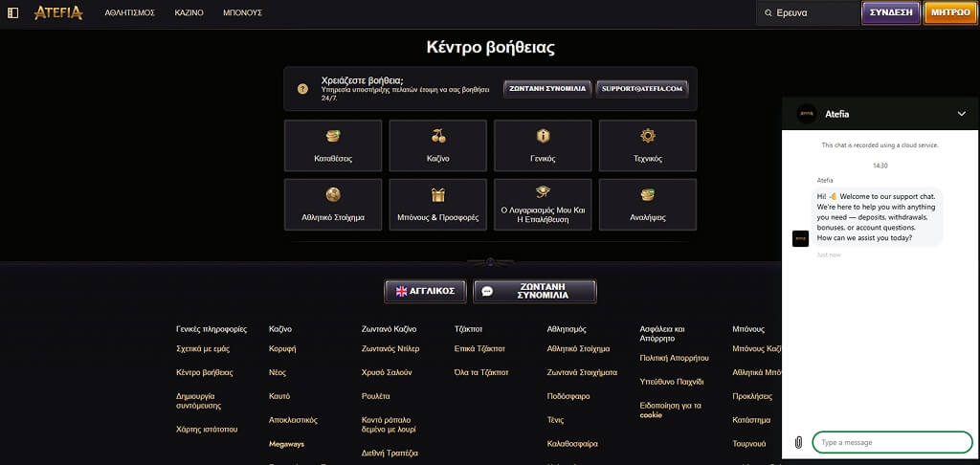This screenshot has width=980, height=465.
Task: Click ΖΩΝΤΑΝΗ ΣΥΝΟΜΙΛΙΑ in the help banner
Action: 547,89
